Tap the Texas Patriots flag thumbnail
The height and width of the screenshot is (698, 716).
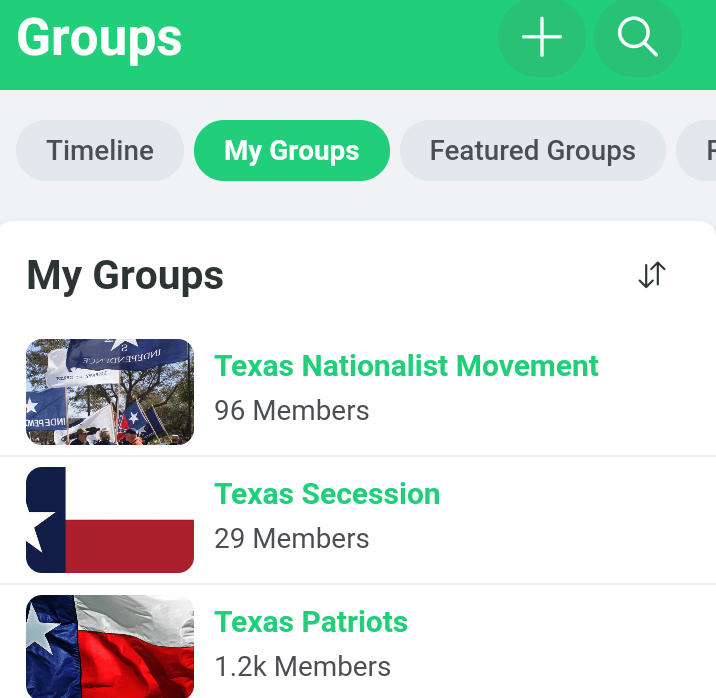coord(109,646)
